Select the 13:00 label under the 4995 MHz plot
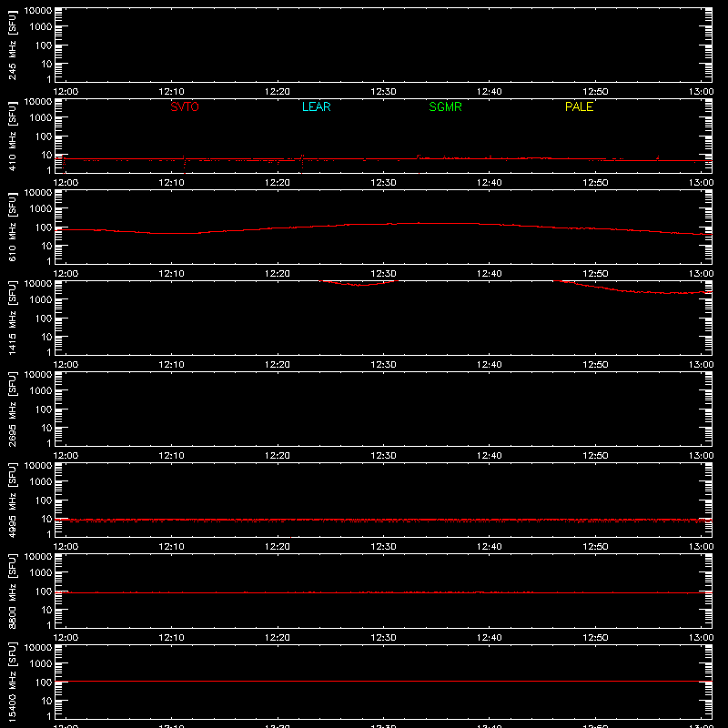The height and width of the screenshot is (728, 728). (x=701, y=547)
